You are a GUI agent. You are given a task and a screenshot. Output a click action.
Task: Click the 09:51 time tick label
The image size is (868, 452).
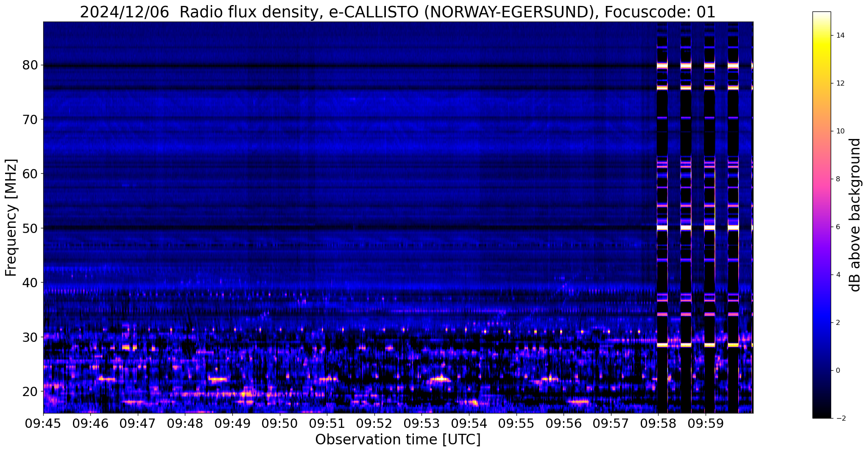coord(327,424)
